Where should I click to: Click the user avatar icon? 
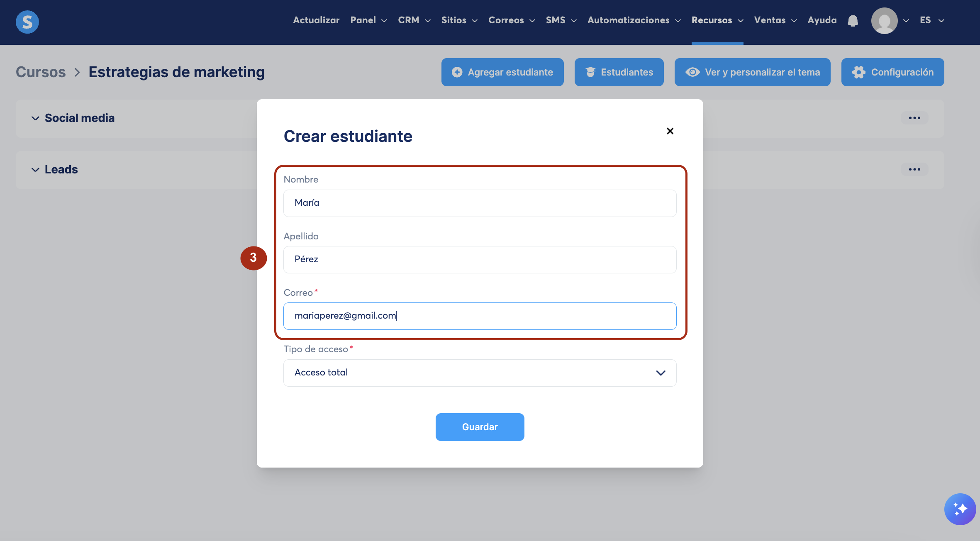pos(884,21)
